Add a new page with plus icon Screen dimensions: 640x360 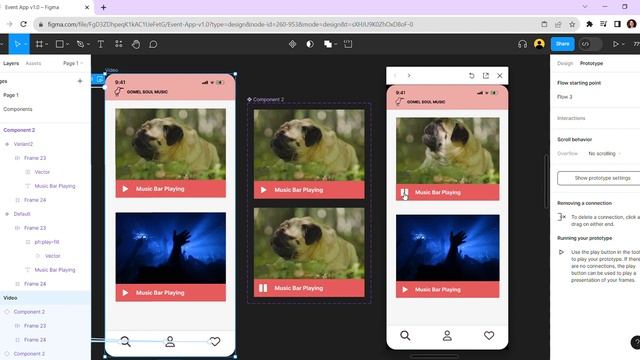tap(80, 81)
